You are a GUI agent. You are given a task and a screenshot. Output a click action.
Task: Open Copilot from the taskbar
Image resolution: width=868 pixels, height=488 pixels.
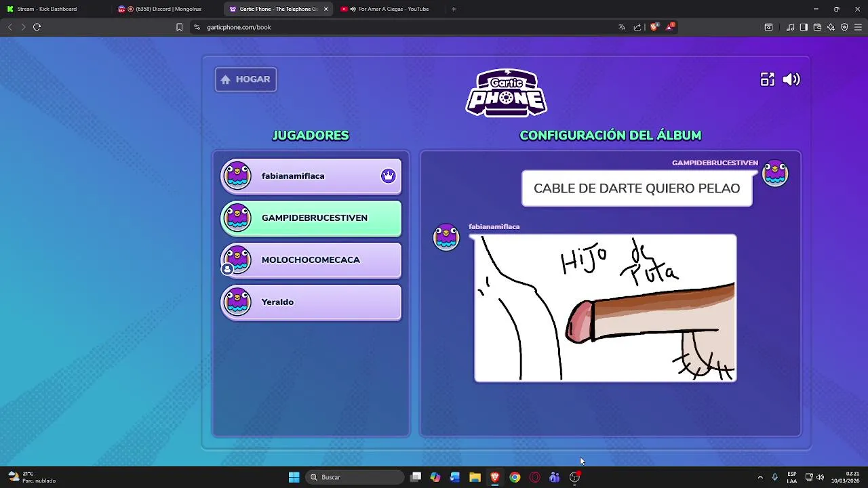[x=435, y=477]
